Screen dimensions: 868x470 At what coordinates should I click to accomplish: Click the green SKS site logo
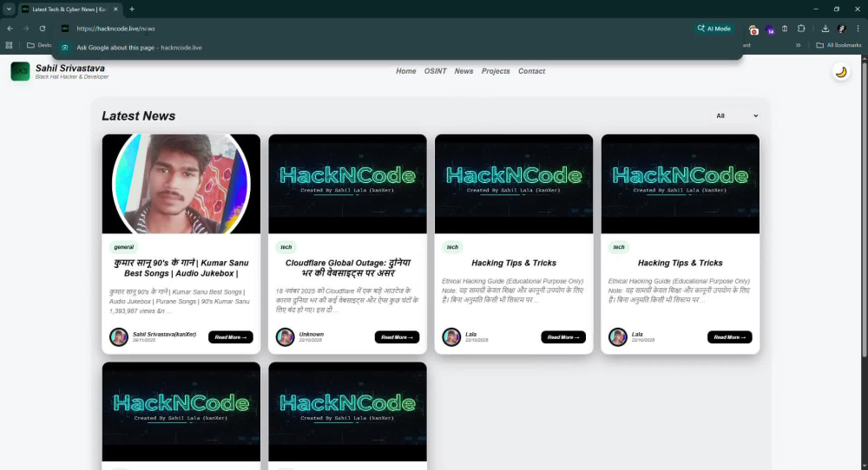[21, 71]
